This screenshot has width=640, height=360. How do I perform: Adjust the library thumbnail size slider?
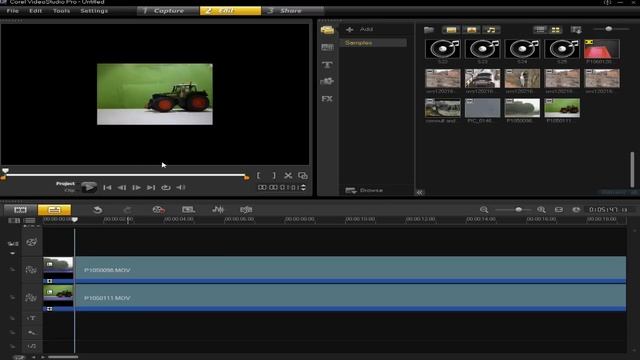(609, 29)
